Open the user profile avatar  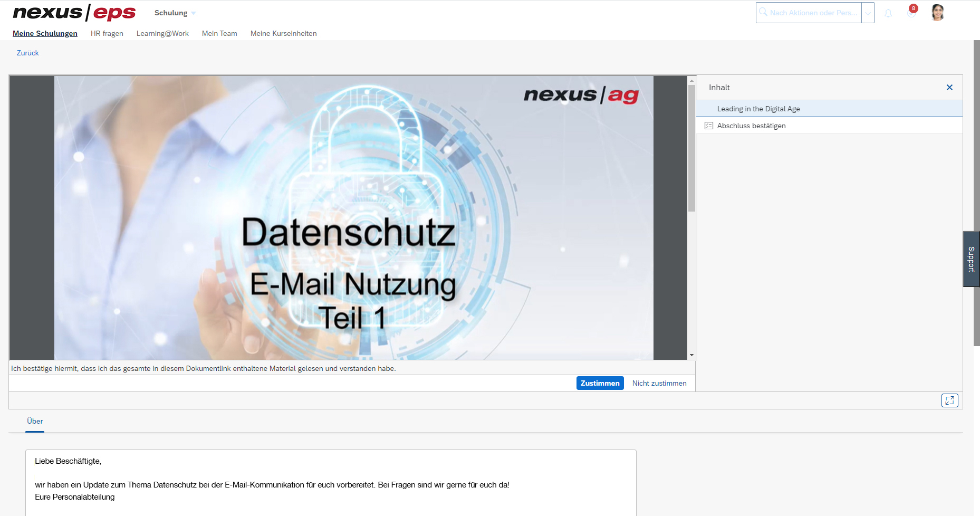937,13
